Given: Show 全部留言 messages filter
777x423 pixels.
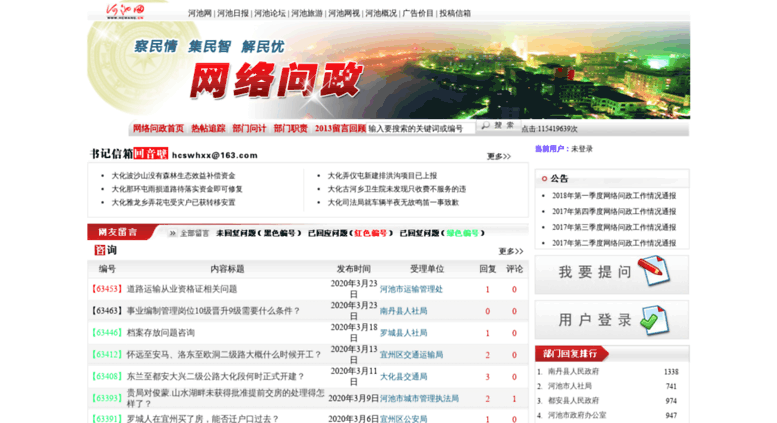Looking at the screenshot, I should (195, 233).
